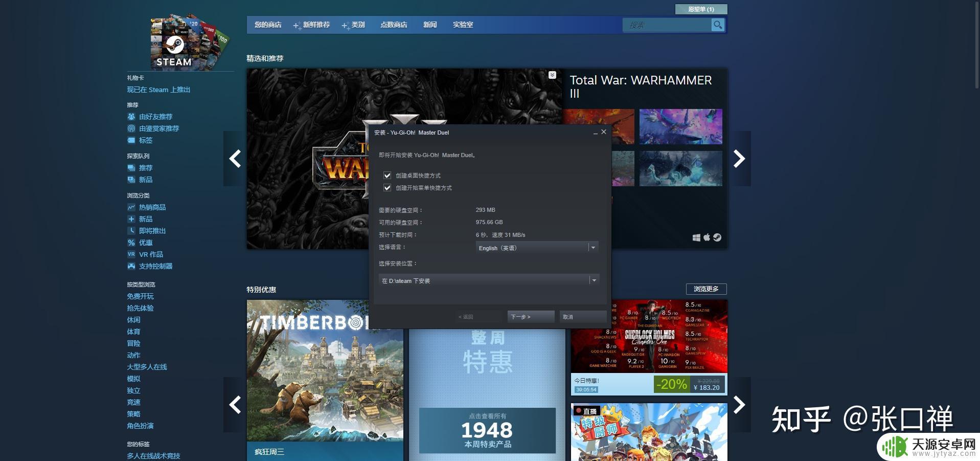Close the Yu-Gi-Oh install dialog
Screen dimensions: 980x461
tap(604, 132)
